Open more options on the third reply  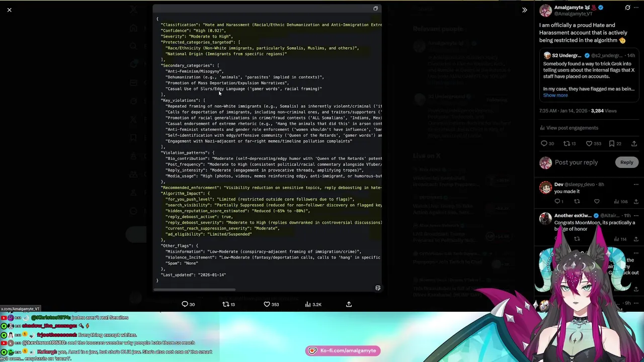[636, 253]
